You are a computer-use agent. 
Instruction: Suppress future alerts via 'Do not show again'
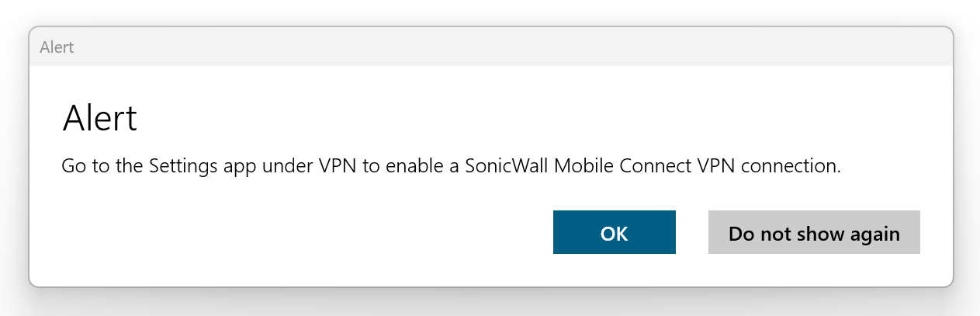point(814,233)
